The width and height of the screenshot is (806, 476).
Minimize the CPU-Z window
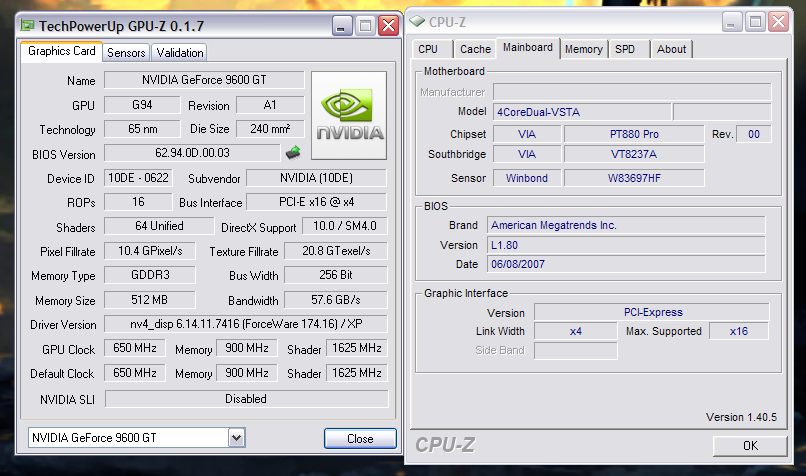(x=731, y=22)
